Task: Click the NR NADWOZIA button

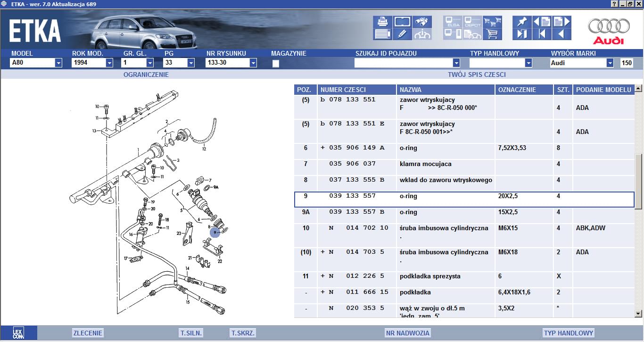Action: [408, 333]
